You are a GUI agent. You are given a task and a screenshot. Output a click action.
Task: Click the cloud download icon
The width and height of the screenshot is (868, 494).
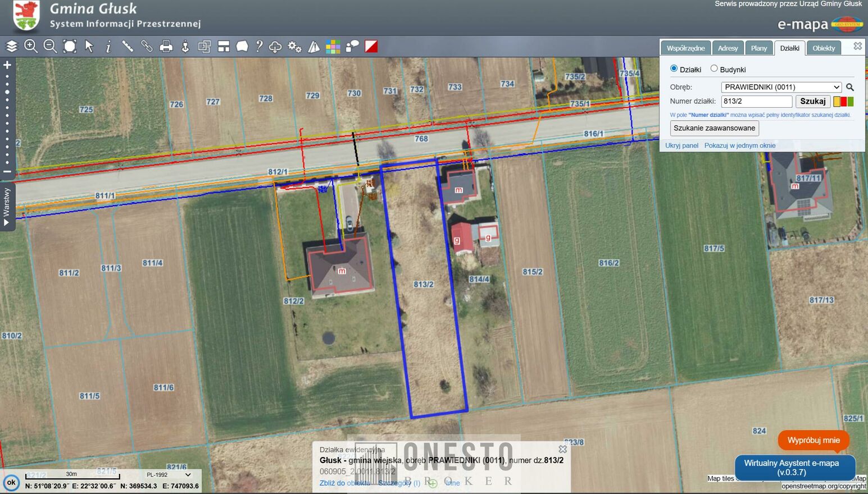pyautogui.click(x=275, y=47)
